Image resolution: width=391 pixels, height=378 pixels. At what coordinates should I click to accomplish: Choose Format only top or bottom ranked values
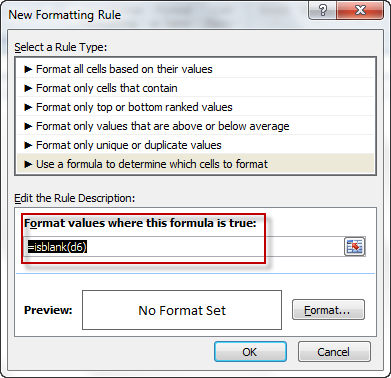196,107
